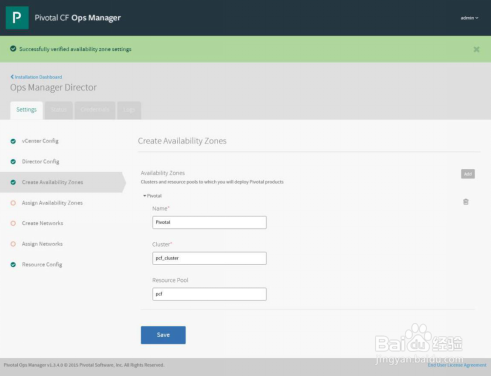Screen dimensions: 492x377
Task: Click the success checkmark icon in banner
Action: 13,49
